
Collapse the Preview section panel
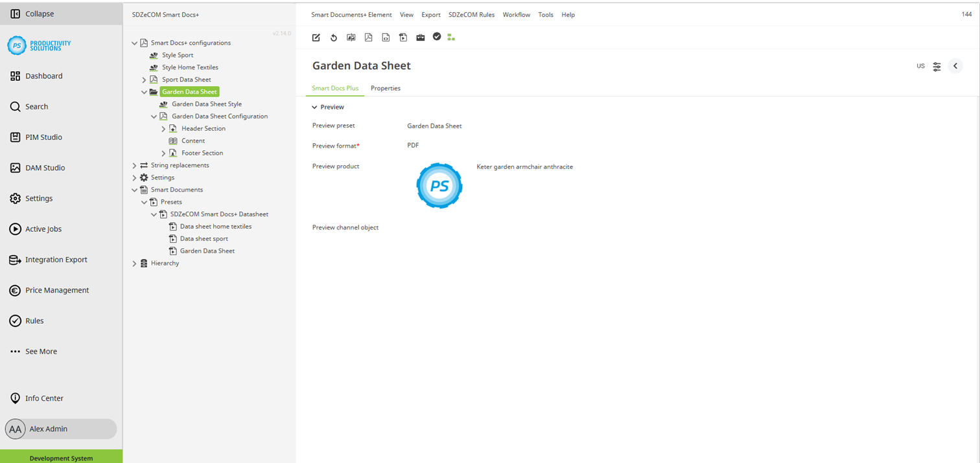click(x=314, y=107)
